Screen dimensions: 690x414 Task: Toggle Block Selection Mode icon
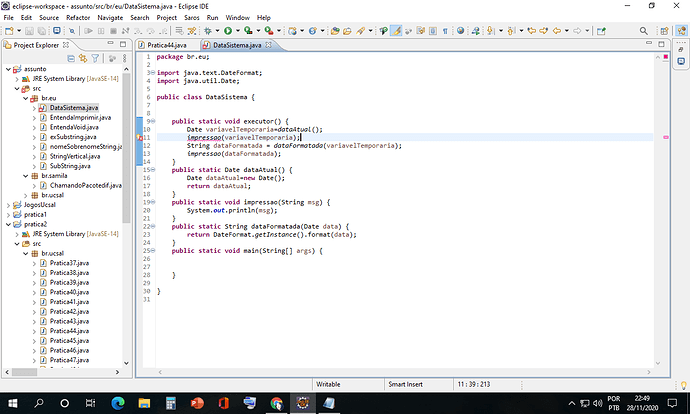point(433,31)
